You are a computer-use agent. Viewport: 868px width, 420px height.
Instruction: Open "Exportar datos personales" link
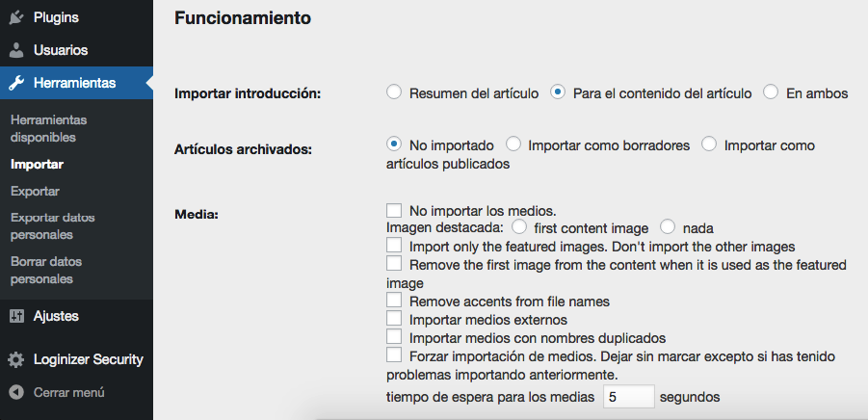pos(53,225)
